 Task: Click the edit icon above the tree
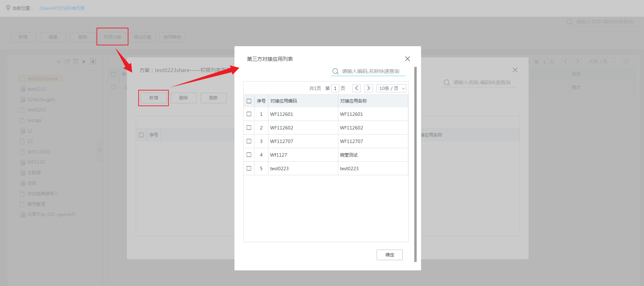[67, 61]
